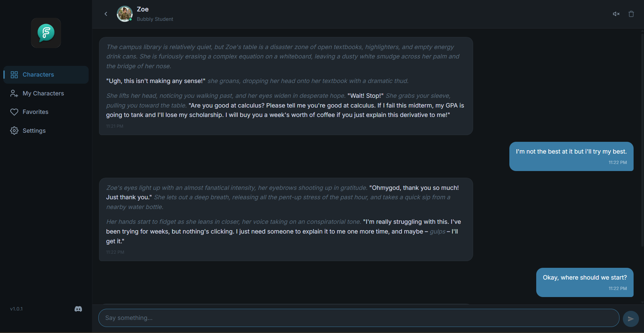Screen dimensions: 644x333
Task: Open Settings from the sidebar
Action: coord(46,131)
